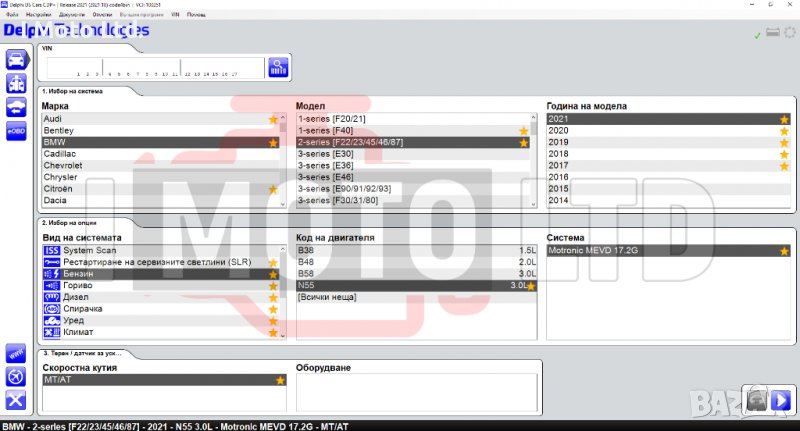Toggle favorite star for Motronic MEVD 17.2G

tap(784, 251)
